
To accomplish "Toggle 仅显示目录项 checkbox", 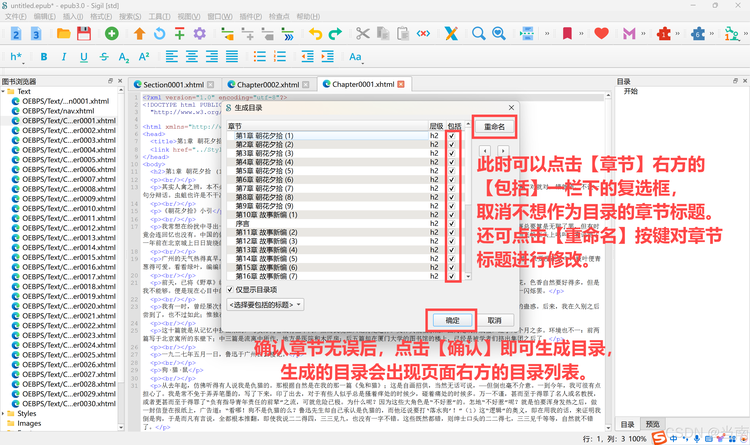I will (x=230, y=290).
